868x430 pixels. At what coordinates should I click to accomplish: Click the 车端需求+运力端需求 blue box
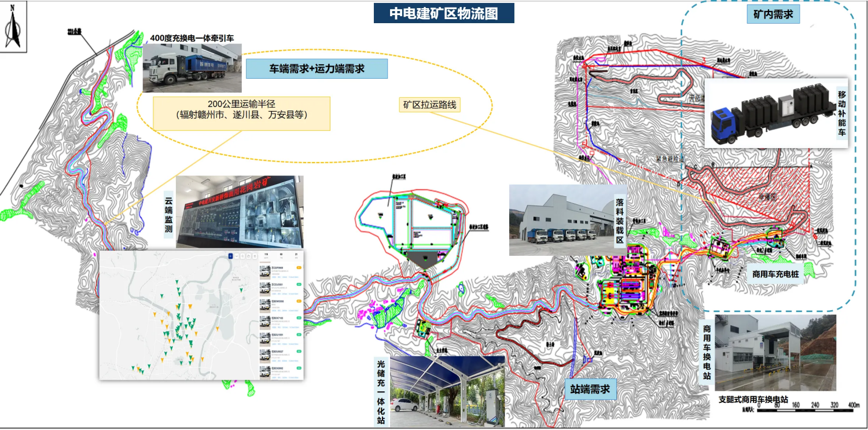[x=317, y=69]
